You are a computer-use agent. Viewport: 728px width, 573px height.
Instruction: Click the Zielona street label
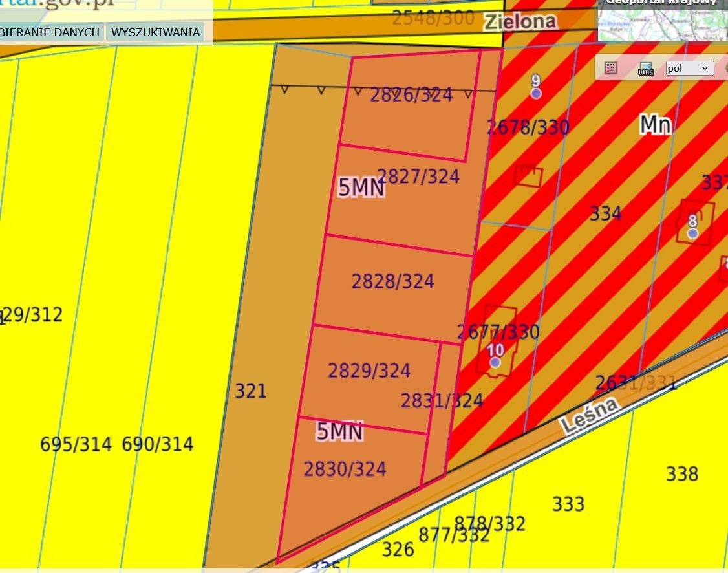point(520,21)
